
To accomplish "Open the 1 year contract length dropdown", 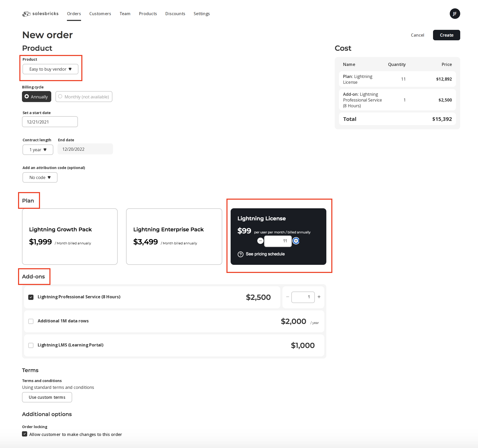I will [38, 150].
